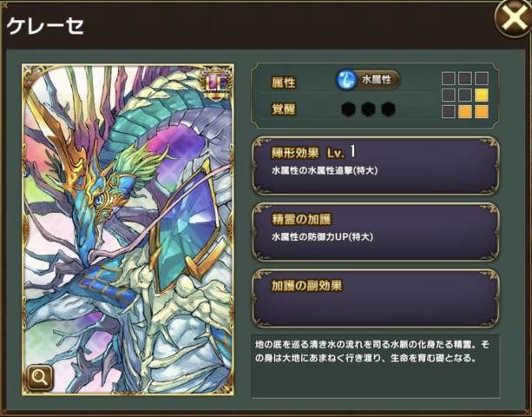Open the 精霊の加護 panel
Viewport: 532px width, 417px height.
point(376,232)
